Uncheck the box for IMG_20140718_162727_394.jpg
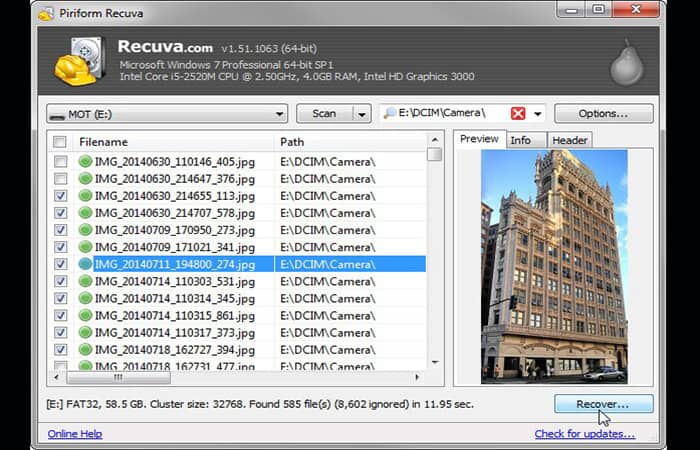Screen dimensions: 700x450 click(60, 350)
